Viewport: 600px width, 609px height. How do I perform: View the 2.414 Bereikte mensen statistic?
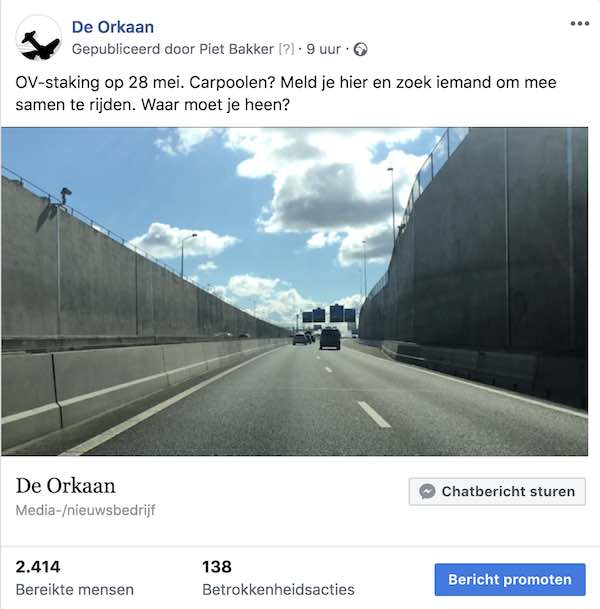point(75,578)
